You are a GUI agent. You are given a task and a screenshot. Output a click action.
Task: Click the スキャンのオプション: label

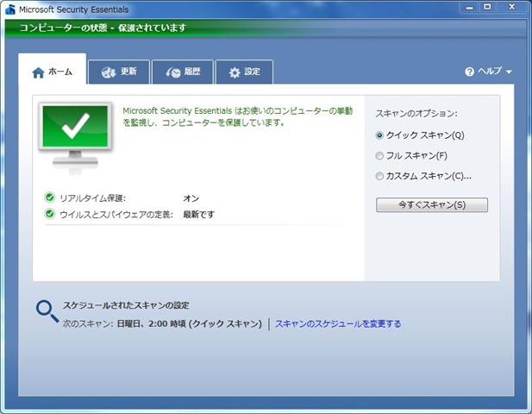[x=416, y=114]
